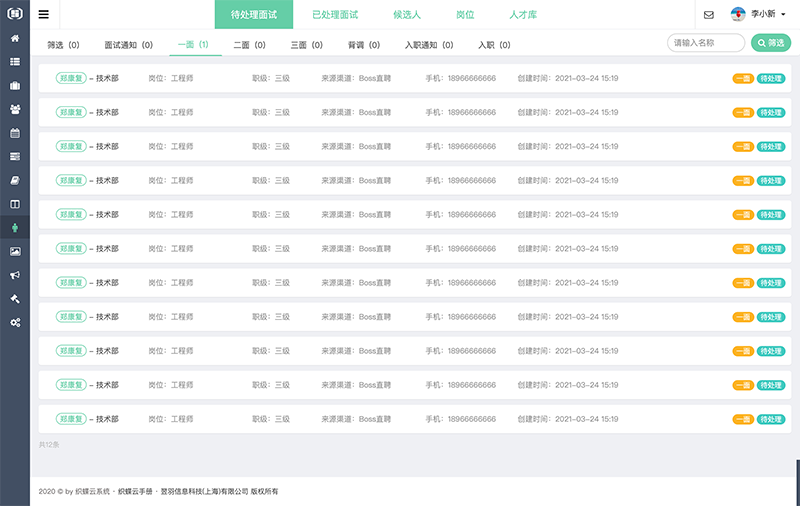
Task: Click the picture icon in sidebar
Action: [15, 251]
